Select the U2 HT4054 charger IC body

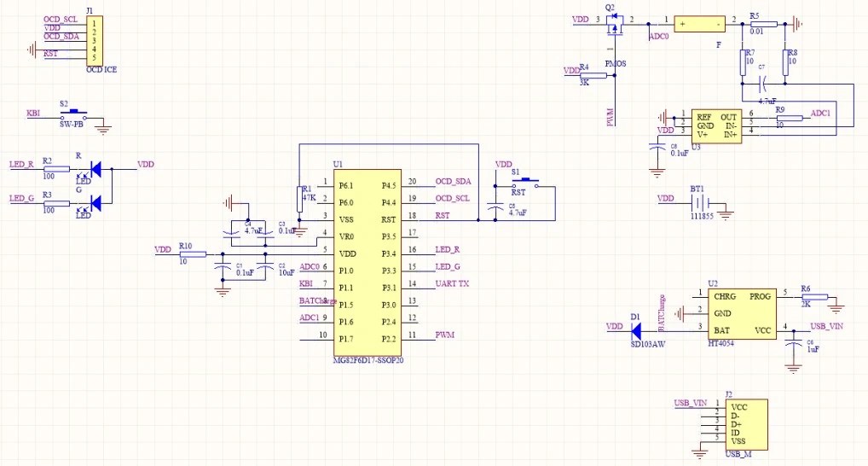point(742,313)
